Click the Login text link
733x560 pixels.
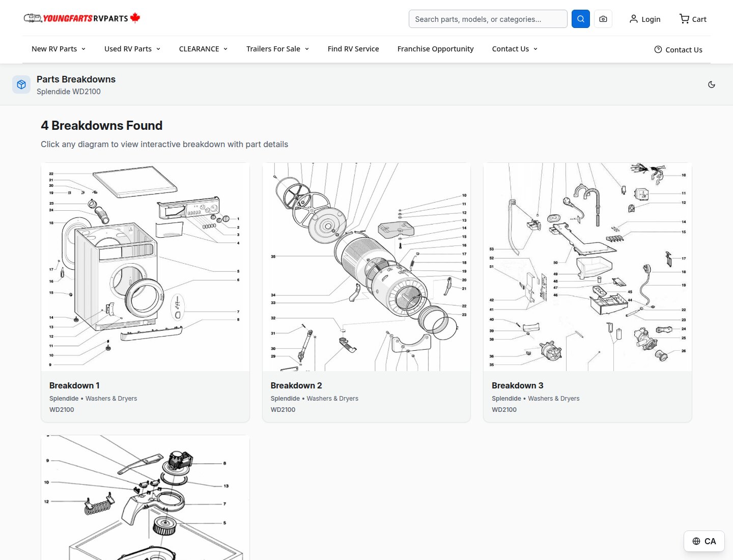pos(651,19)
